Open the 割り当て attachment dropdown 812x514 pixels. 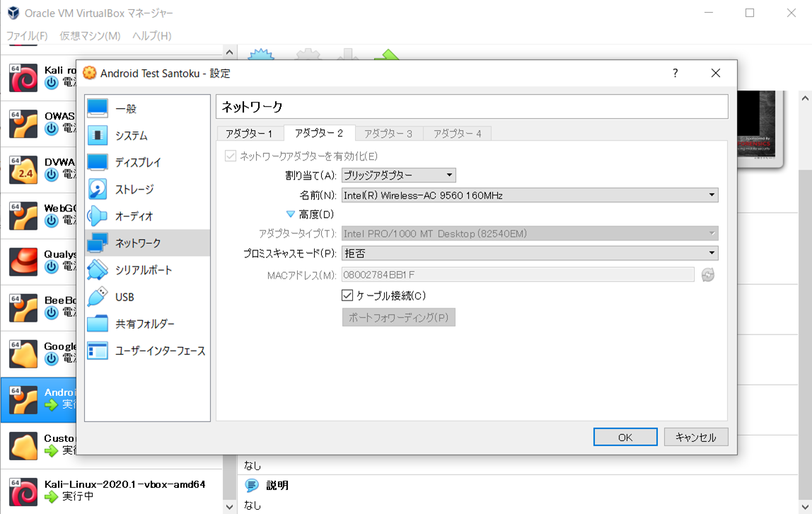(398, 175)
